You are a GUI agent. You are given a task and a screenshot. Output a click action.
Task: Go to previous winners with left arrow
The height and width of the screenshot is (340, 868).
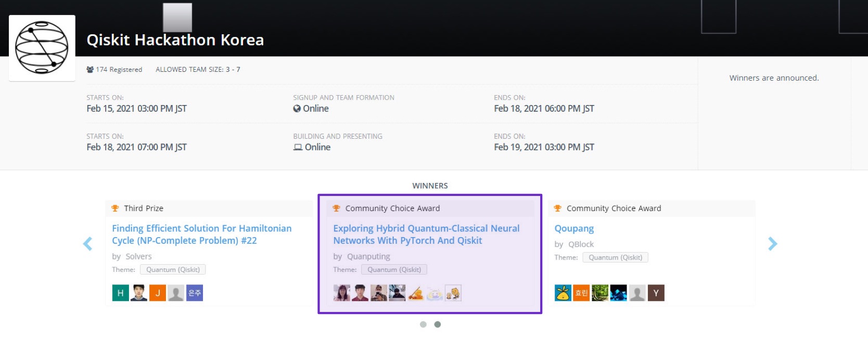point(87,244)
